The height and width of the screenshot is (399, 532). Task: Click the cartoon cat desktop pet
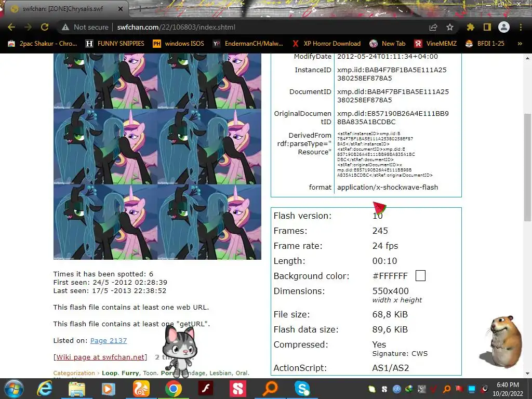click(x=180, y=351)
